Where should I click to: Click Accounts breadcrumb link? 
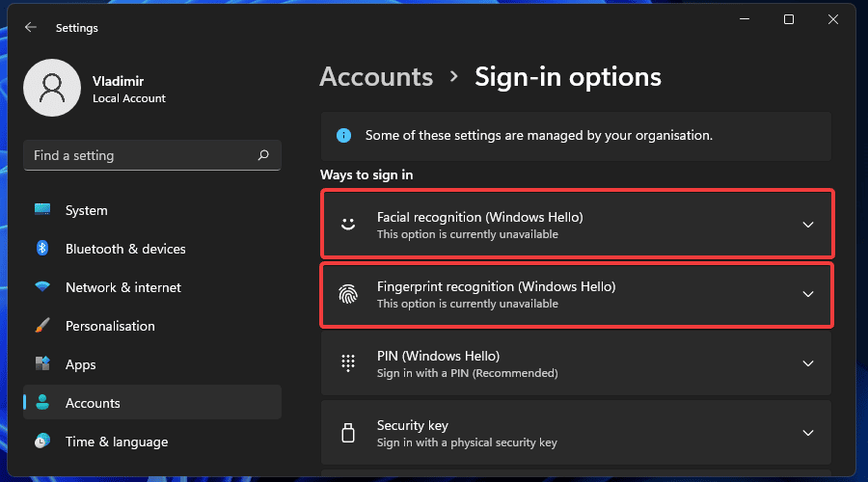[376, 77]
